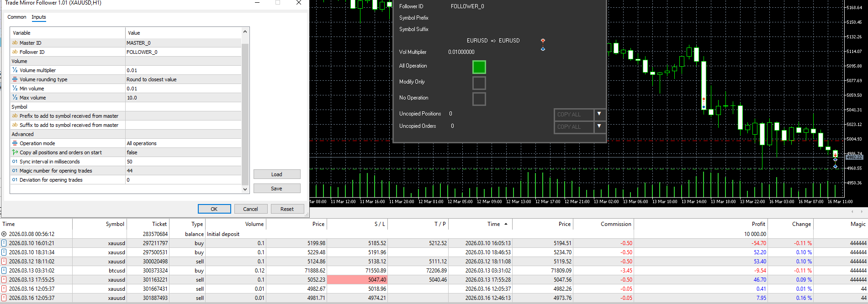Click the Max volume value field
This screenshot has height=304, width=868.
(x=183, y=98)
